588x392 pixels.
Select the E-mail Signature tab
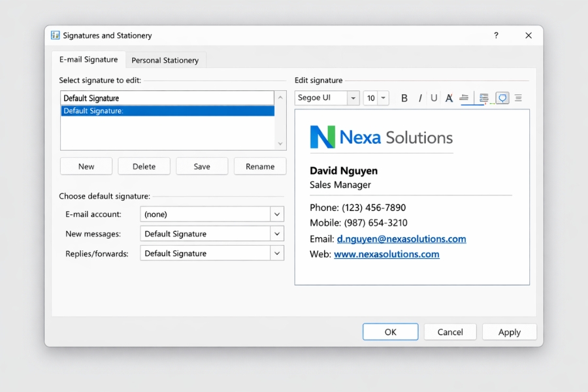click(88, 59)
